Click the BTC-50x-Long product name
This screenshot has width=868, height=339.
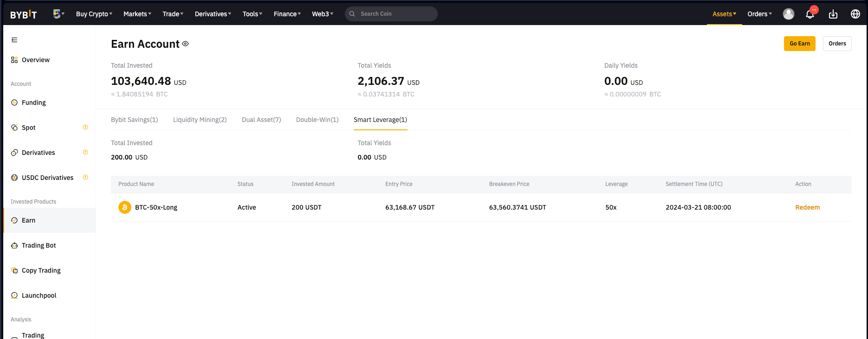pyautogui.click(x=156, y=207)
